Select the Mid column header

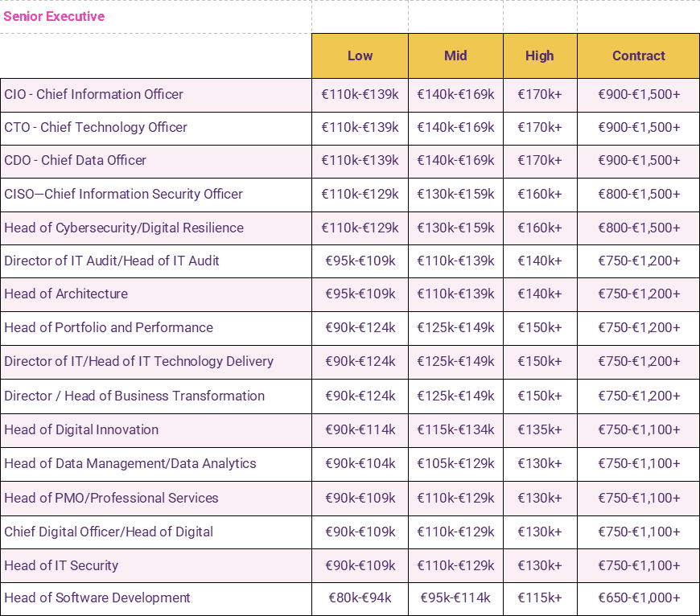(x=455, y=55)
